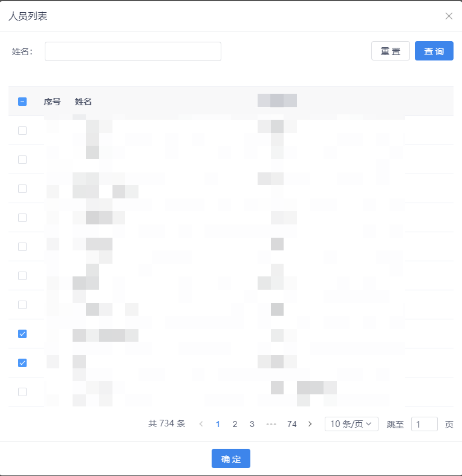462x476 pixels.
Task: Check the third row checkbox
Action: 22,189
